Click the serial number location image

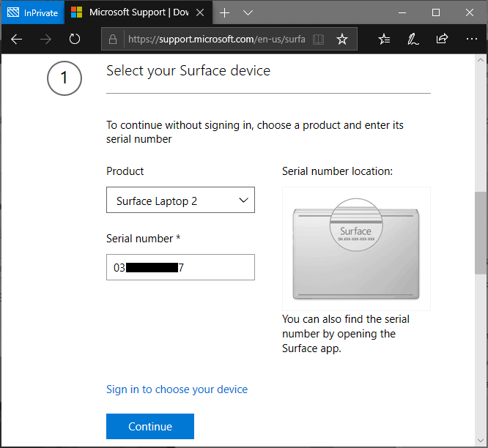click(356, 249)
